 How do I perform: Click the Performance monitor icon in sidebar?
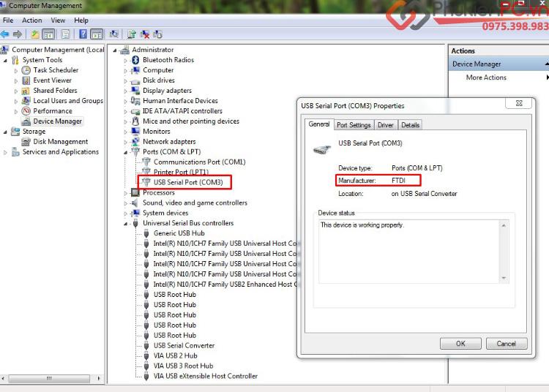click(26, 111)
